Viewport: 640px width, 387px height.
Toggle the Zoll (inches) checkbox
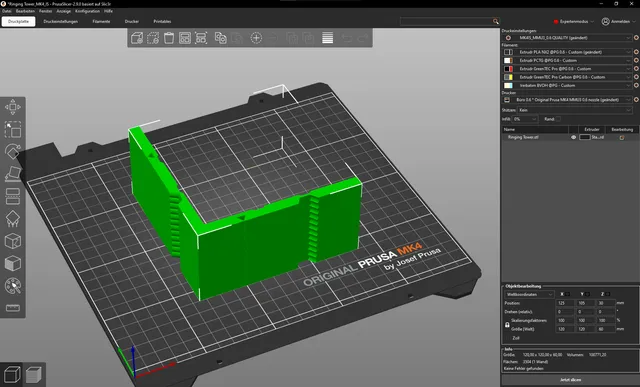[x=508, y=338]
